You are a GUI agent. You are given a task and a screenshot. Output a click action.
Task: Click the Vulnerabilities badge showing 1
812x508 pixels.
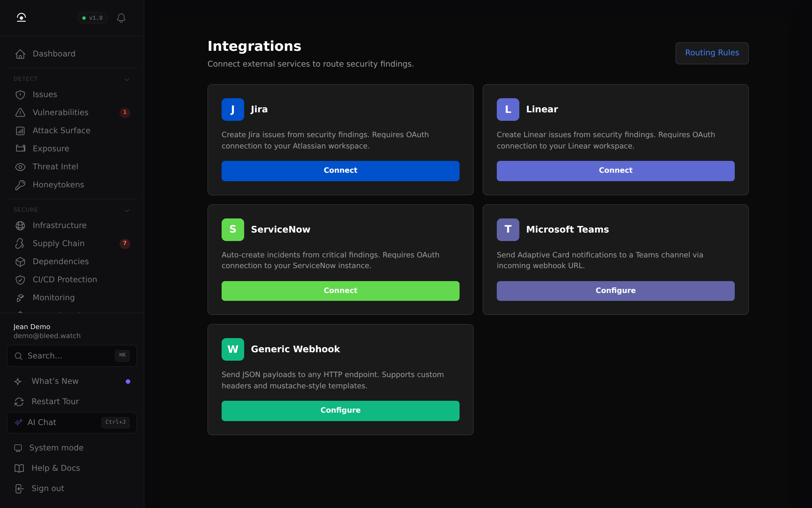tap(125, 112)
